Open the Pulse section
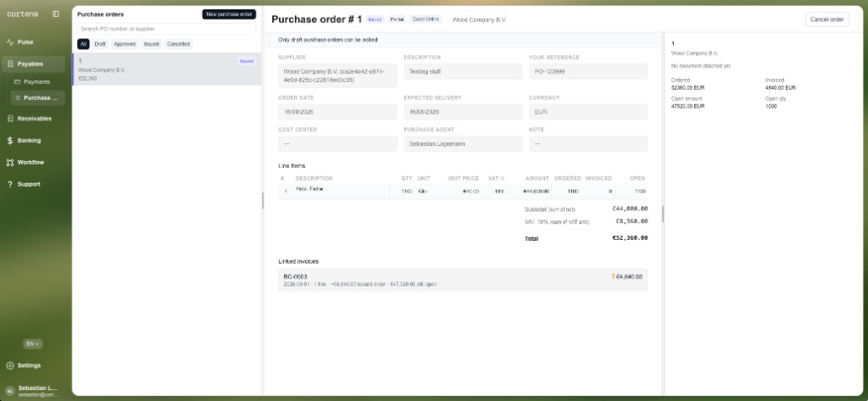Image resolution: width=868 pixels, height=401 pixels. point(33,42)
